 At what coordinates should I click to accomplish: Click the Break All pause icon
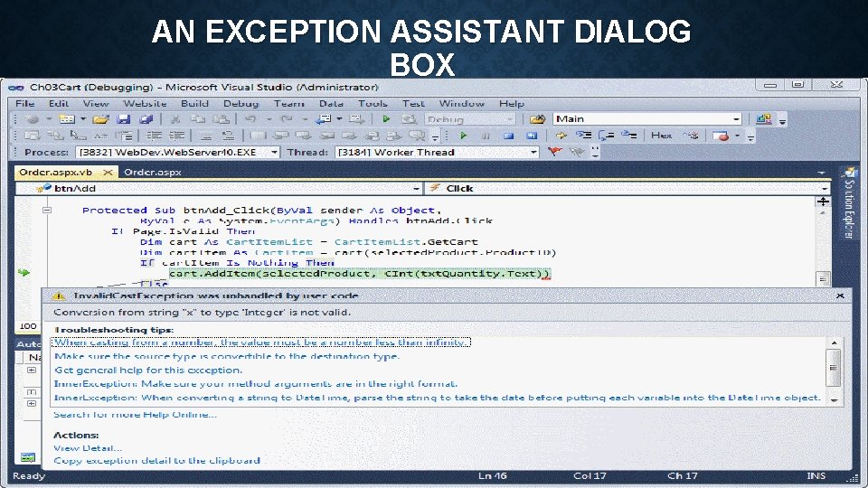coord(486,136)
